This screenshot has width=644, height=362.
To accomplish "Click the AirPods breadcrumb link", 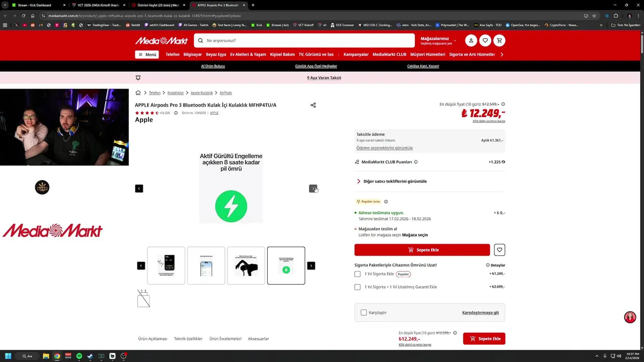I will (x=225, y=93).
